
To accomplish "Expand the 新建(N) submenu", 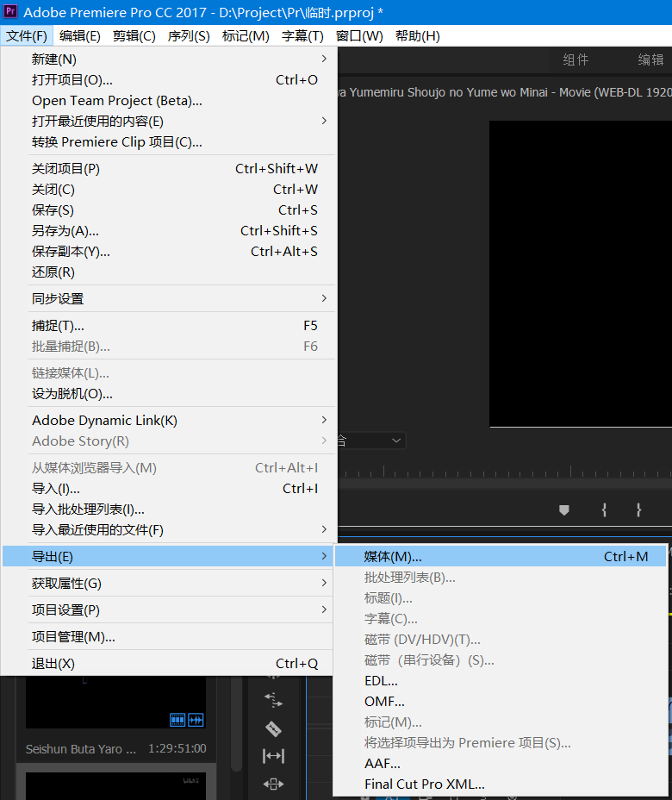I will [x=168, y=59].
